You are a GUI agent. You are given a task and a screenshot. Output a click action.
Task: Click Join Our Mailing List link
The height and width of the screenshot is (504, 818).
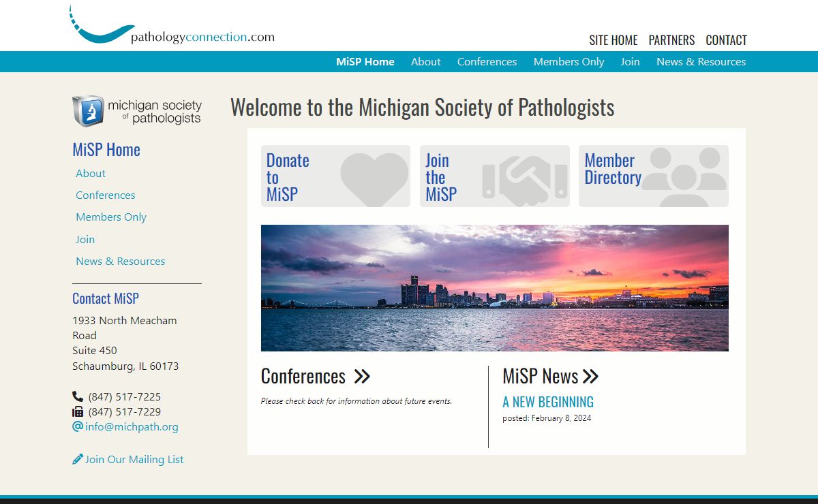click(134, 459)
